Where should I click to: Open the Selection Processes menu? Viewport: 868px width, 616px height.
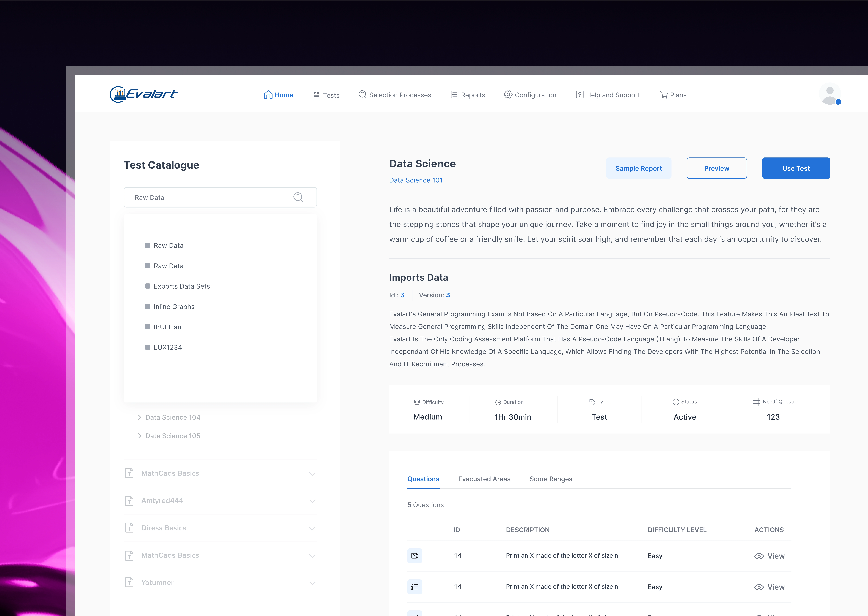coord(395,95)
